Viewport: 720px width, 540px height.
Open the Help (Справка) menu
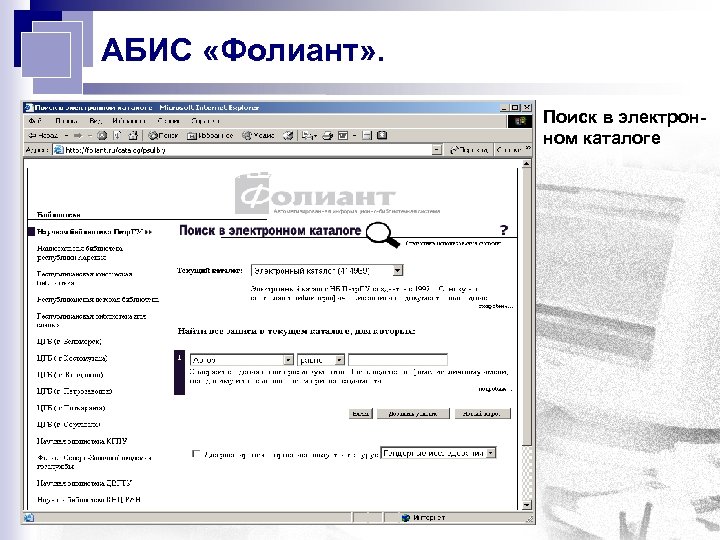[206, 121]
